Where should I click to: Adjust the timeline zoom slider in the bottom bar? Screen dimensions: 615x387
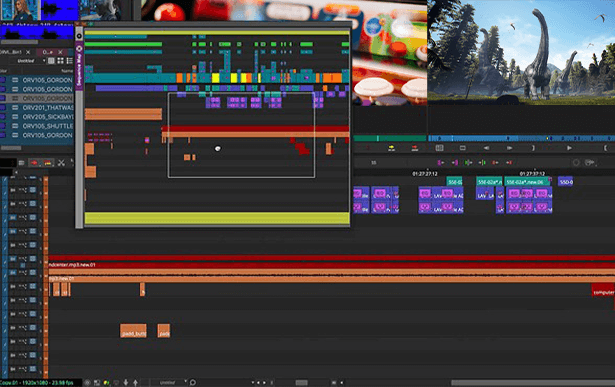pyautogui.click(x=301, y=383)
